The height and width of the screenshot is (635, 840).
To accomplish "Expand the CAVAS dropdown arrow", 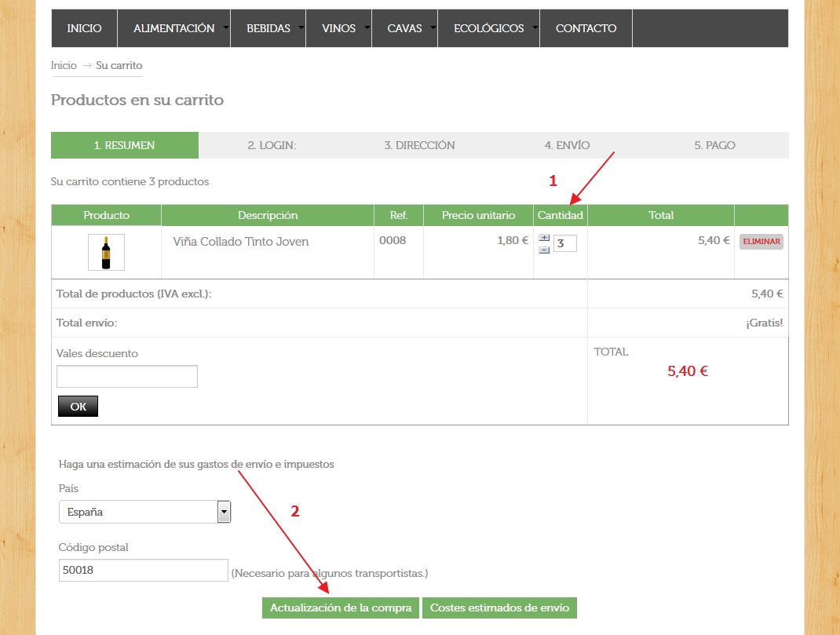I will 433,27.
